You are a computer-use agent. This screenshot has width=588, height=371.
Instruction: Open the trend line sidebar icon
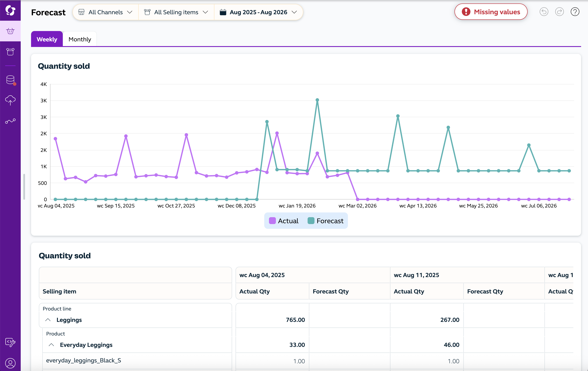point(10,121)
